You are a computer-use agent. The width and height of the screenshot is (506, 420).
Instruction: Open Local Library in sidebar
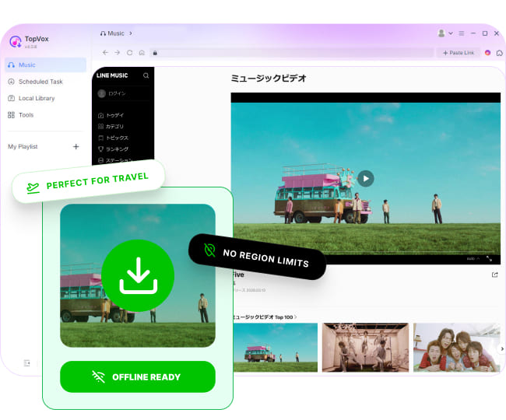tap(31, 98)
